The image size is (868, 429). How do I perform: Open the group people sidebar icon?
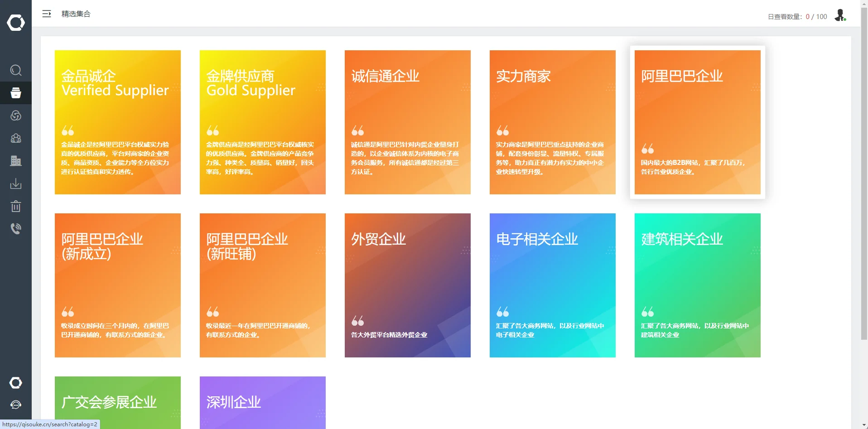coord(16,138)
